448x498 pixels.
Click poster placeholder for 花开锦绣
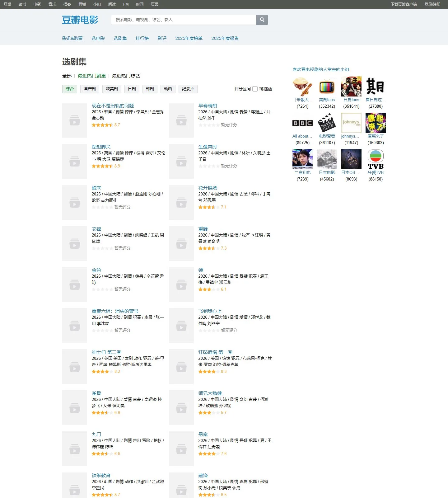coord(181,202)
